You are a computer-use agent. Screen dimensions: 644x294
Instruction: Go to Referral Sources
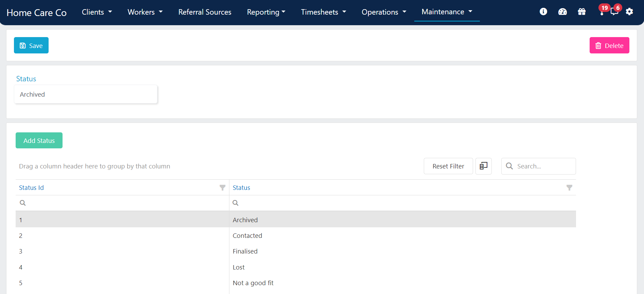pos(205,12)
